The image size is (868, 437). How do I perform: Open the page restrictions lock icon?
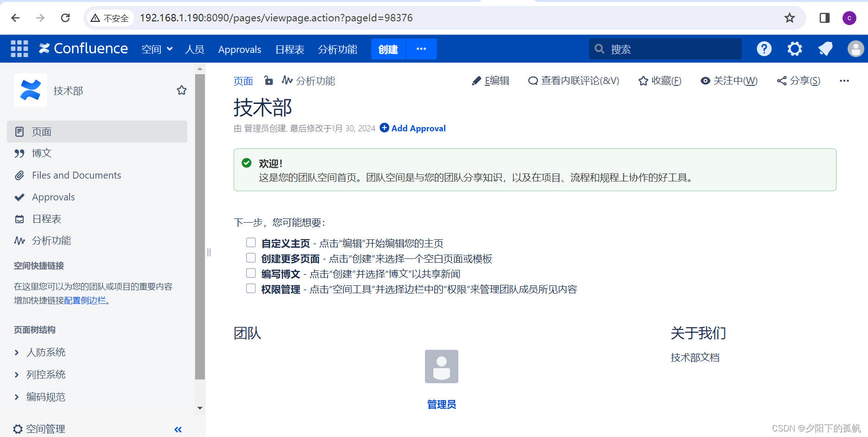(268, 80)
